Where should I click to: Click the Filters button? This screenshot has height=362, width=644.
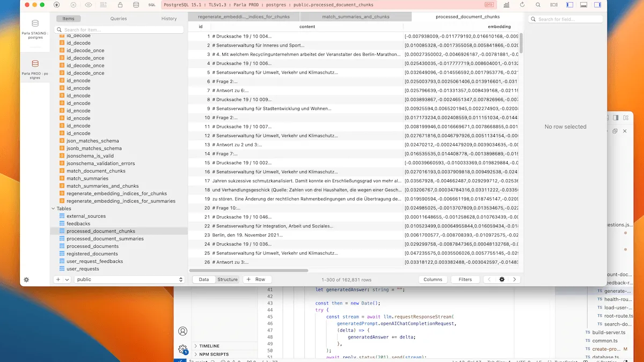(465, 279)
